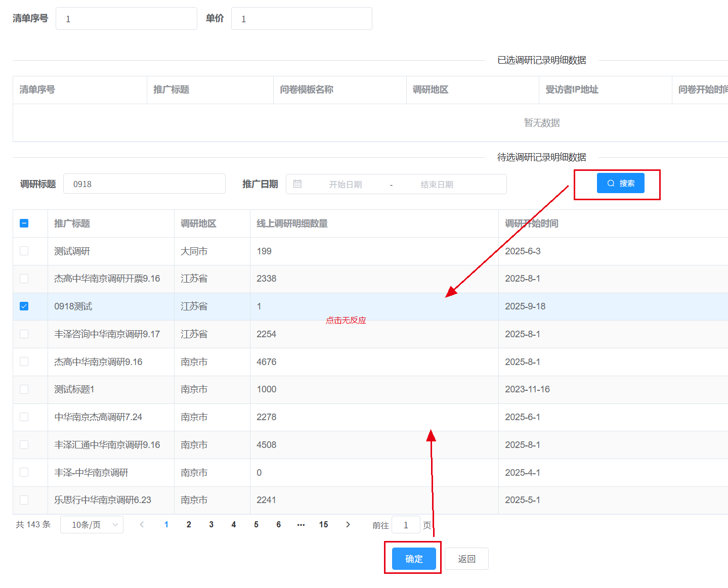
Task: Jump to page 15 of results
Action: coord(323,524)
